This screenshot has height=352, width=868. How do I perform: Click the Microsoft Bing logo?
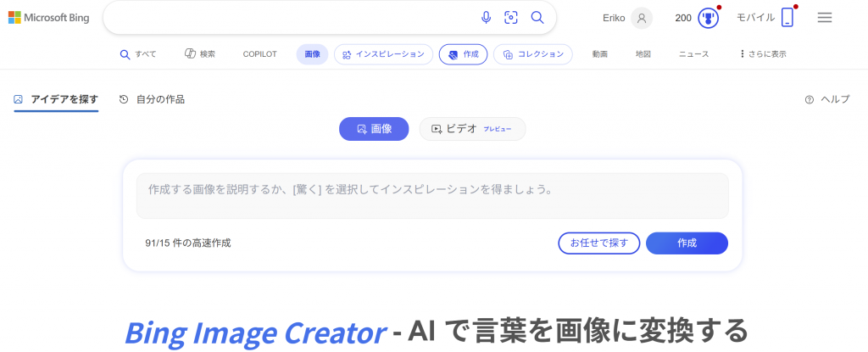coord(48,18)
